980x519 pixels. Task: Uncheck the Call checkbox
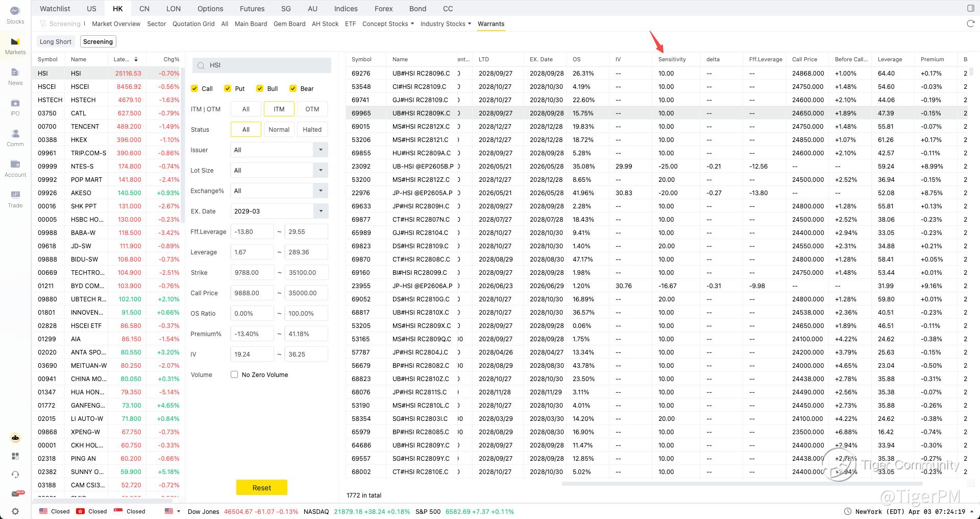tap(194, 88)
